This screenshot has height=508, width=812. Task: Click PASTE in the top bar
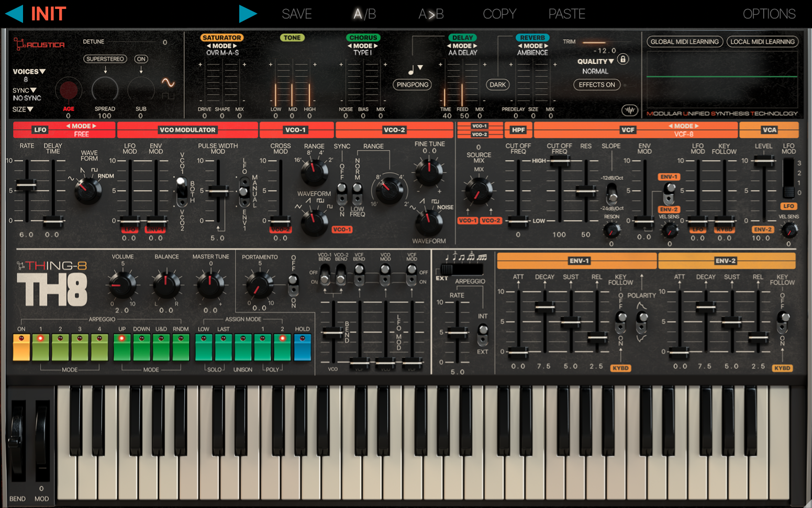pyautogui.click(x=567, y=14)
